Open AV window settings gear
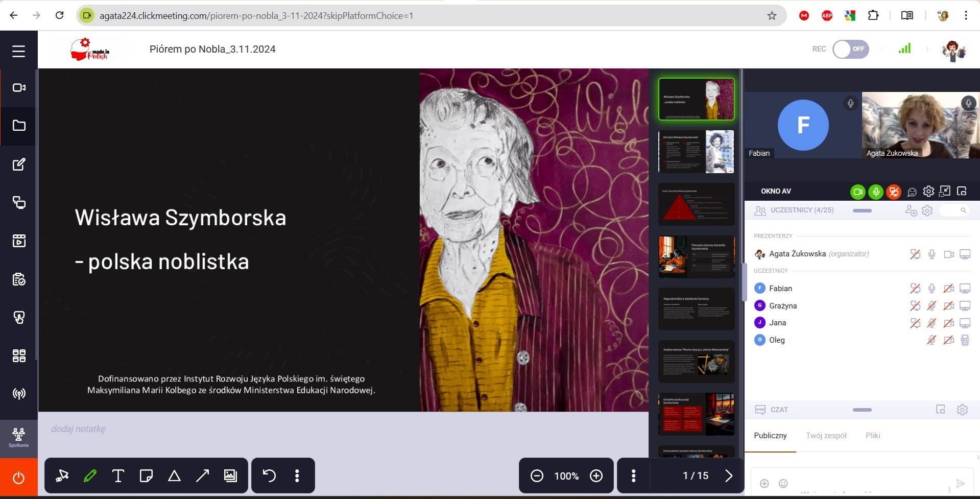Screen dimensions: 980x499 [x=928, y=192]
